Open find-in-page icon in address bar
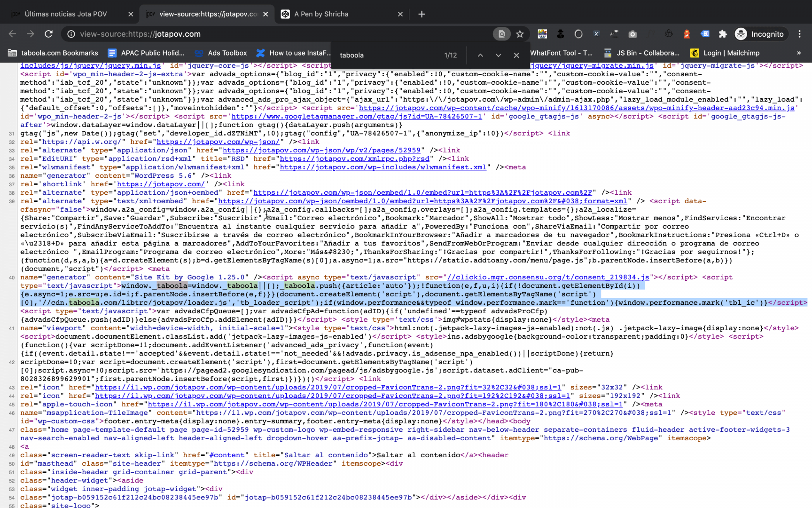The width and height of the screenshot is (812, 508). (x=501, y=34)
